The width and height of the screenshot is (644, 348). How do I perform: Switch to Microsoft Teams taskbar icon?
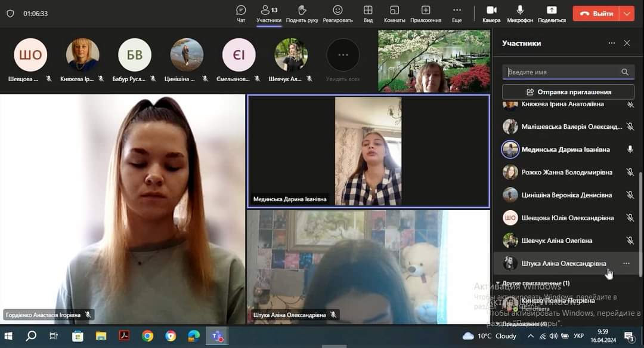click(217, 336)
